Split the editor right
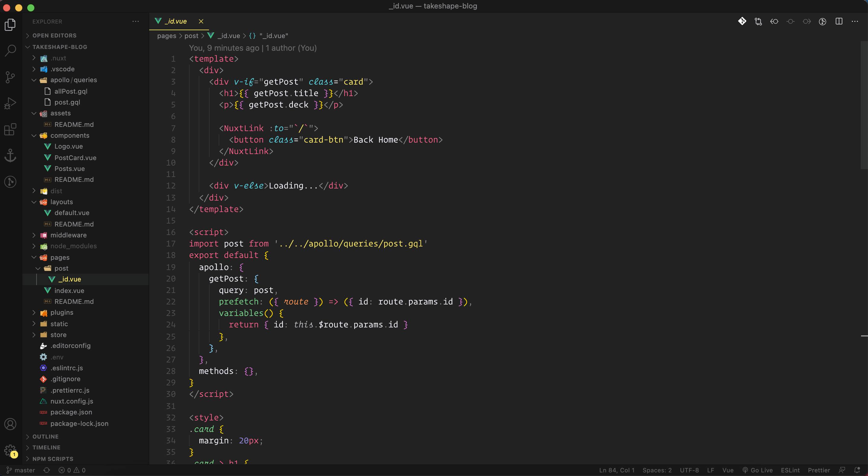 (839, 21)
